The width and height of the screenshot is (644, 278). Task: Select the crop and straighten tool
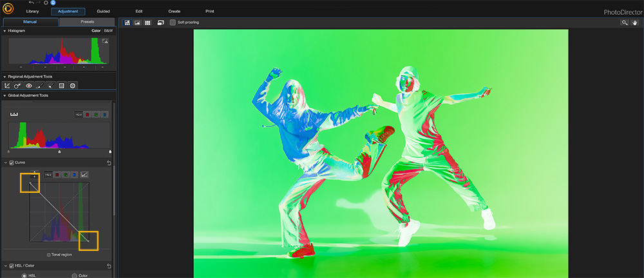pos(7,85)
